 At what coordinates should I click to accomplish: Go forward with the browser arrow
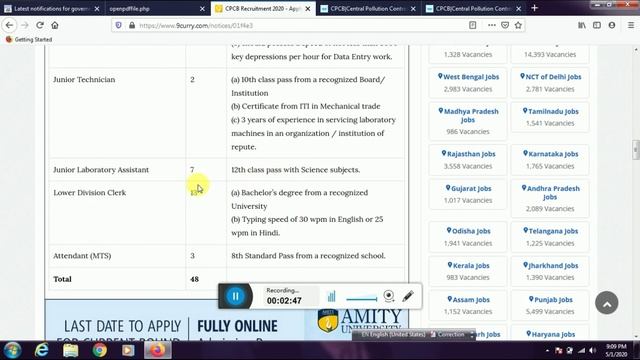coord(24,25)
